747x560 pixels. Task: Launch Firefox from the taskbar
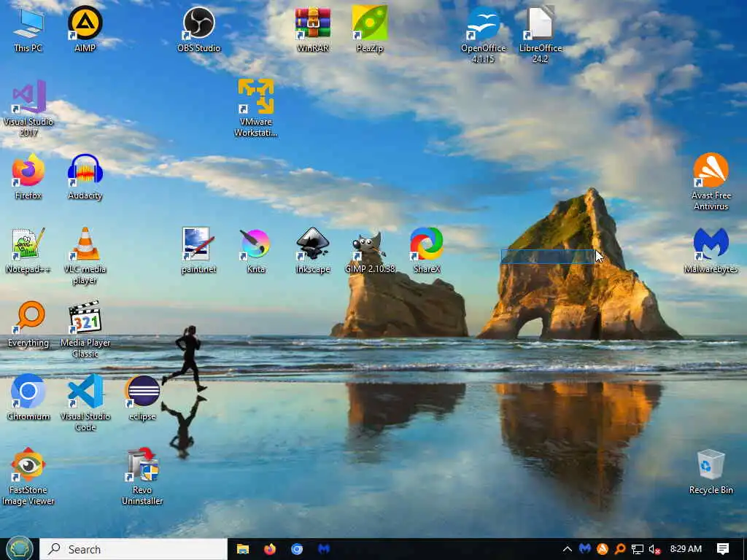[x=270, y=549]
